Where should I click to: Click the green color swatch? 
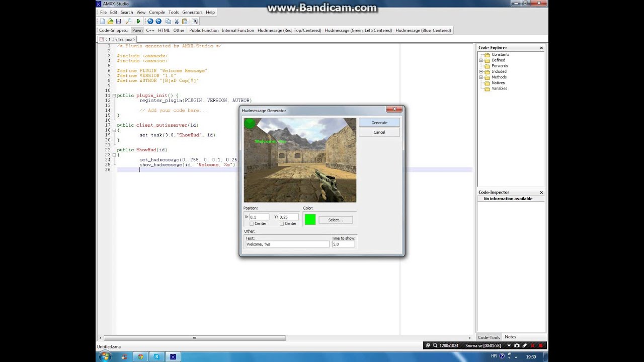pos(310,219)
